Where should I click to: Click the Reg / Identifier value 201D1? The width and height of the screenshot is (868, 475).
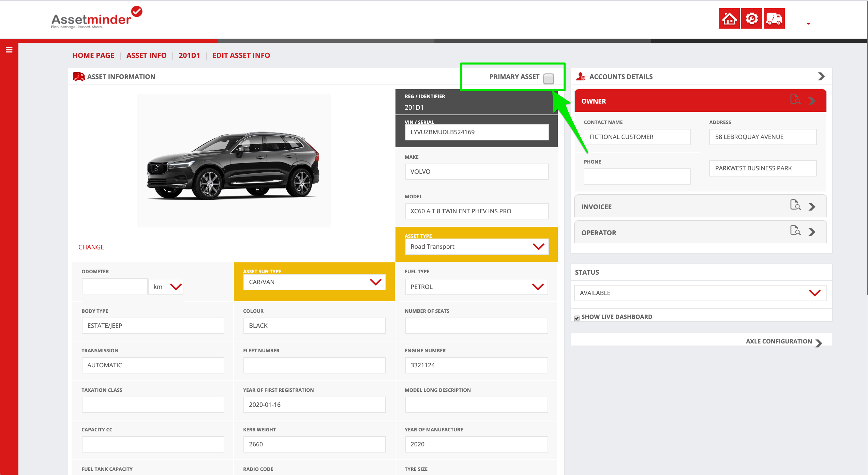[x=414, y=107]
